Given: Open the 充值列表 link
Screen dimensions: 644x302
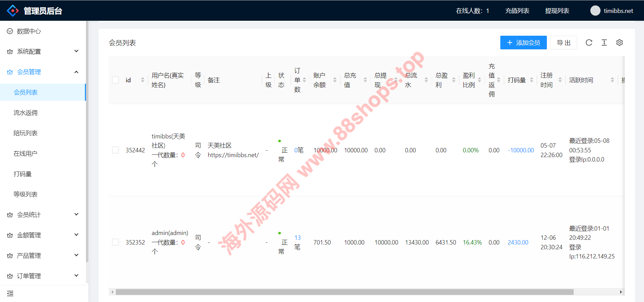Looking at the screenshot, I should tap(517, 11).
